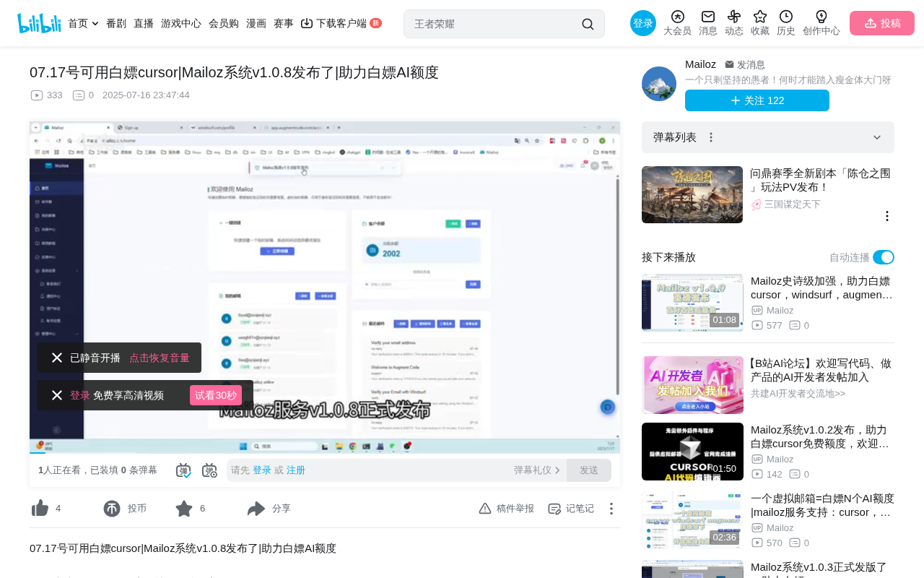Open 弹幕列表 options dots
924x578 pixels.
coord(711,137)
